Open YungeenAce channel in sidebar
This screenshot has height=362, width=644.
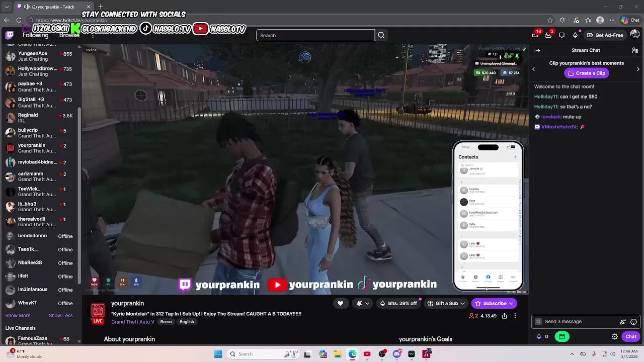tap(40, 56)
